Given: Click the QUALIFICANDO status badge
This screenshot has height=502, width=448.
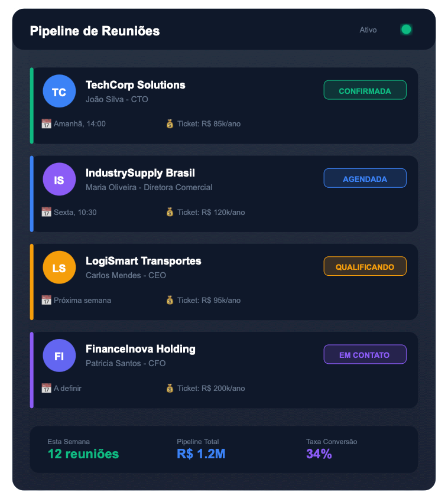Looking at the screenshot, I should tap(365, 266).
